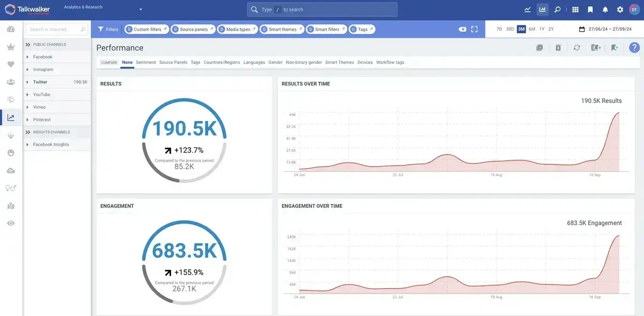The width and height of the screenshot is (644, 316).
Task: Select the 6M time range option
Action: (x=532, y=29)
